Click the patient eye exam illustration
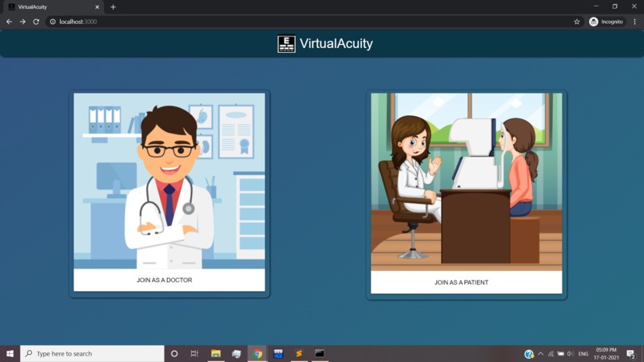This screenshot has height=362, width=644. [466, 182]
